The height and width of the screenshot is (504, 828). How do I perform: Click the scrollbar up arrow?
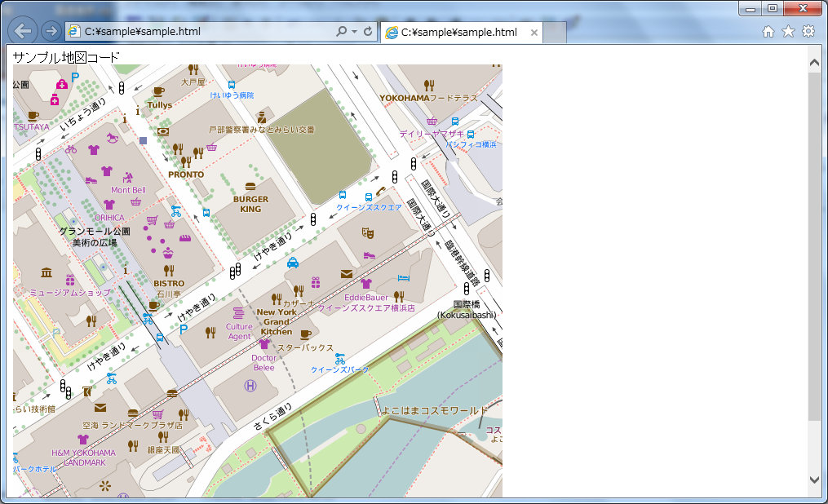coord(814,62)
